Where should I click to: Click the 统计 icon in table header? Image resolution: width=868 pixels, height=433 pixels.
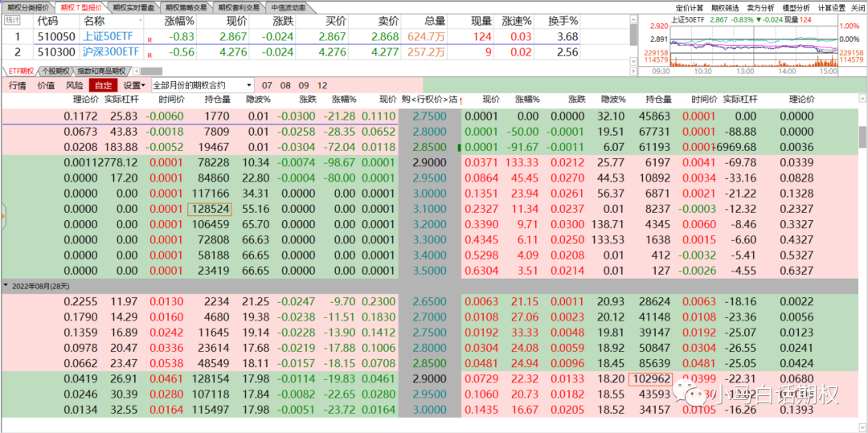pos(13,21)
